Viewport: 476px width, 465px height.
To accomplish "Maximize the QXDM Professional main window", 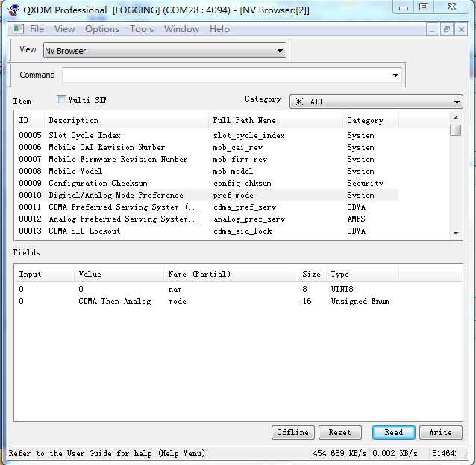I will [424, 7].
